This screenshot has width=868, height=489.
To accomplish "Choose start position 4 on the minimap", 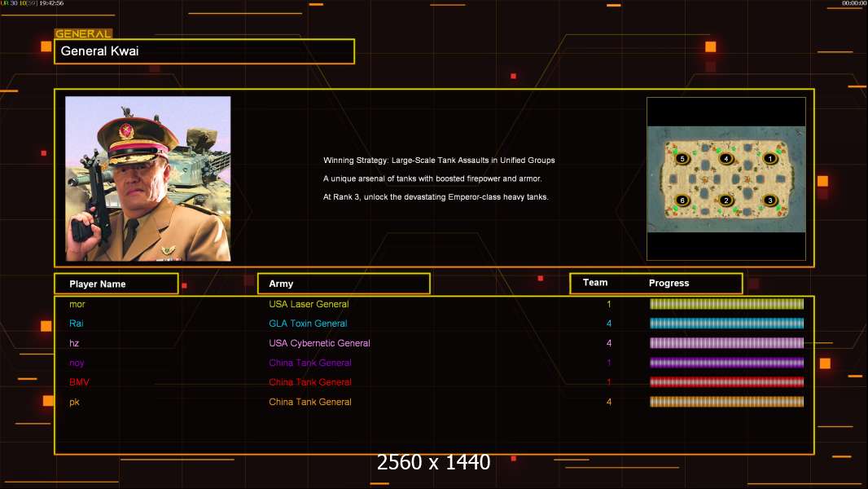I will (x=726, y=158).
